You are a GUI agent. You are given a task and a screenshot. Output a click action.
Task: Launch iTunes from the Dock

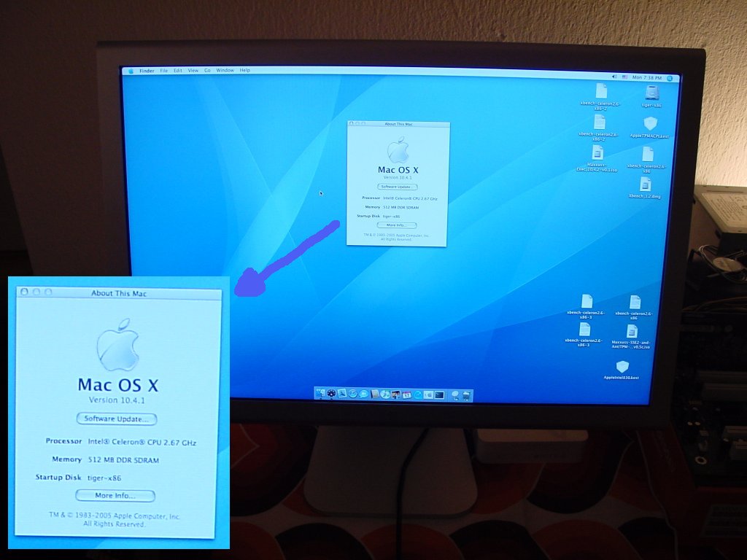click(x=385, y=394)
